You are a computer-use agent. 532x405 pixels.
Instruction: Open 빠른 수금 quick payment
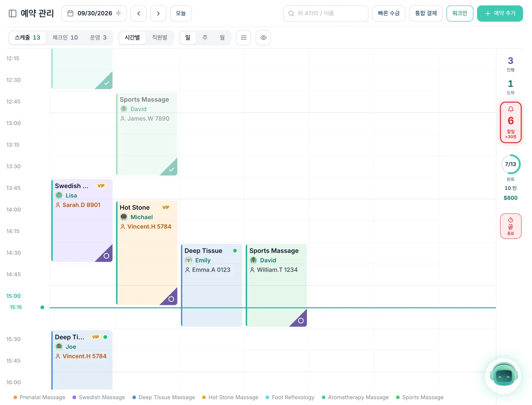click(x=389, y=14)
